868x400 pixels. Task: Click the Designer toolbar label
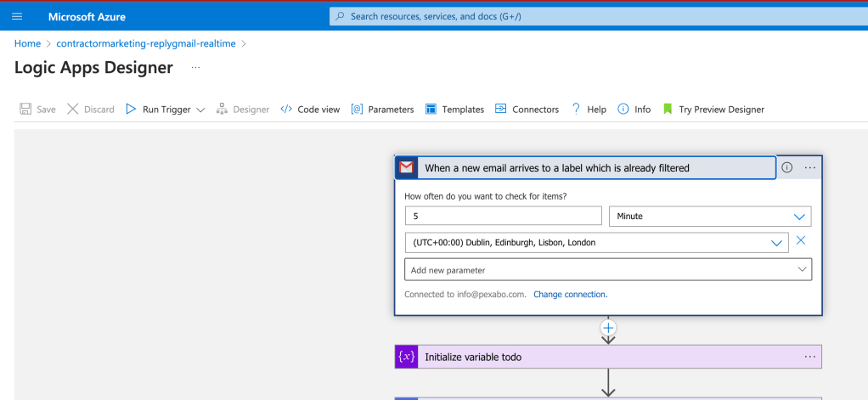pos(251,110)
